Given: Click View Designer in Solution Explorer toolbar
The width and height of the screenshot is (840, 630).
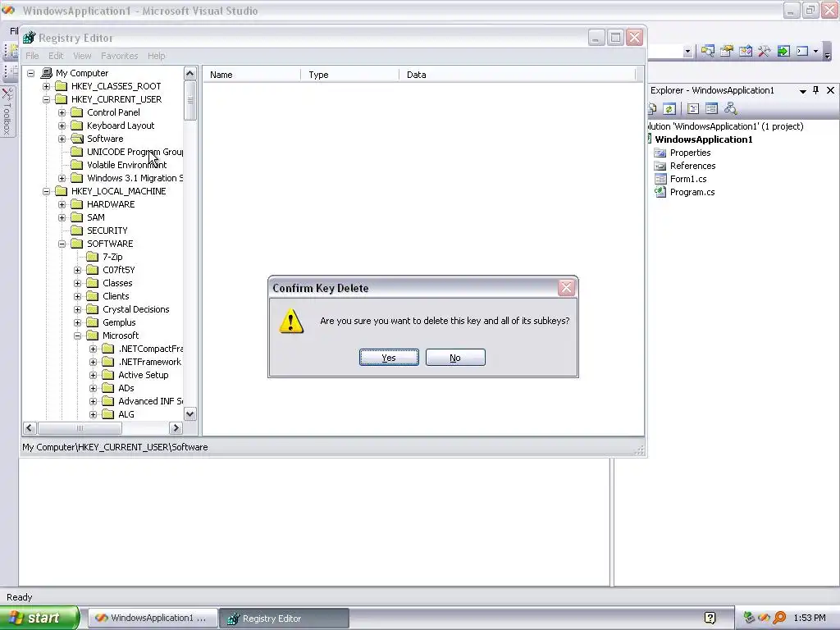Looking at the screenshot, I should coord(711,109).
